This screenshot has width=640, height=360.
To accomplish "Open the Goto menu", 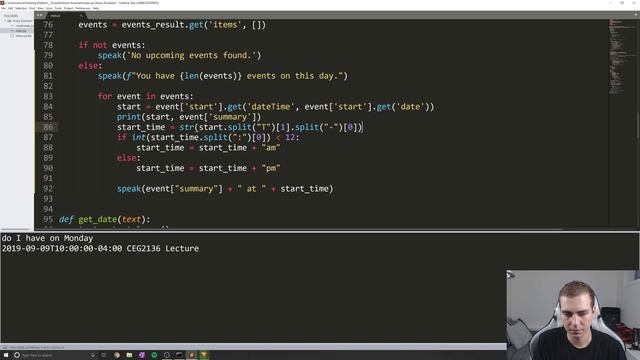I will pos(49,8).
